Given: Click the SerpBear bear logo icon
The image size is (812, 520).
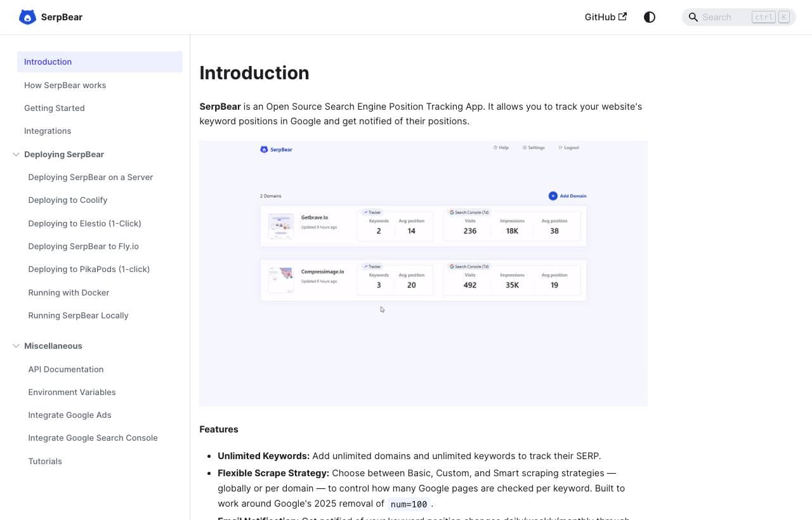Looking at the screenshot, I should (x=27, y=17).
